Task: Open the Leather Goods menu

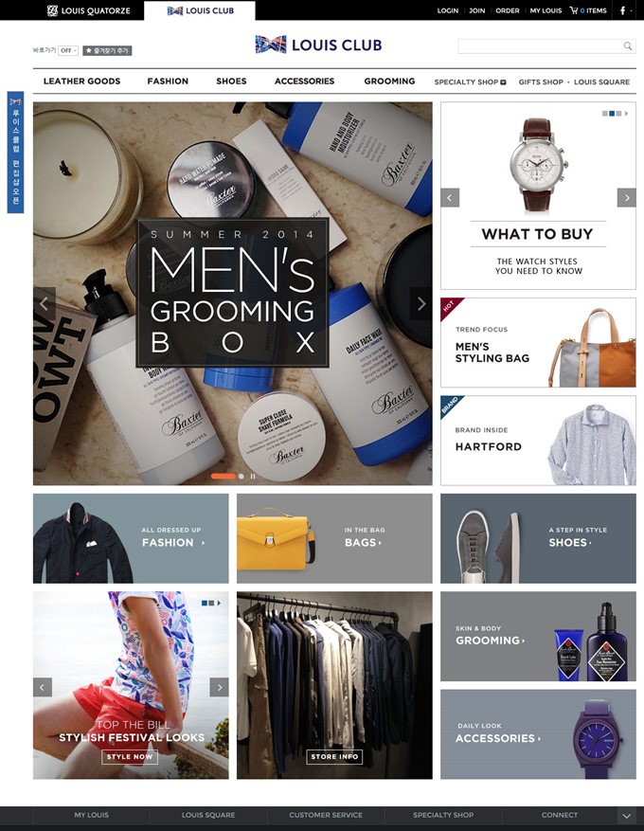Action: [x=81, y=81]
